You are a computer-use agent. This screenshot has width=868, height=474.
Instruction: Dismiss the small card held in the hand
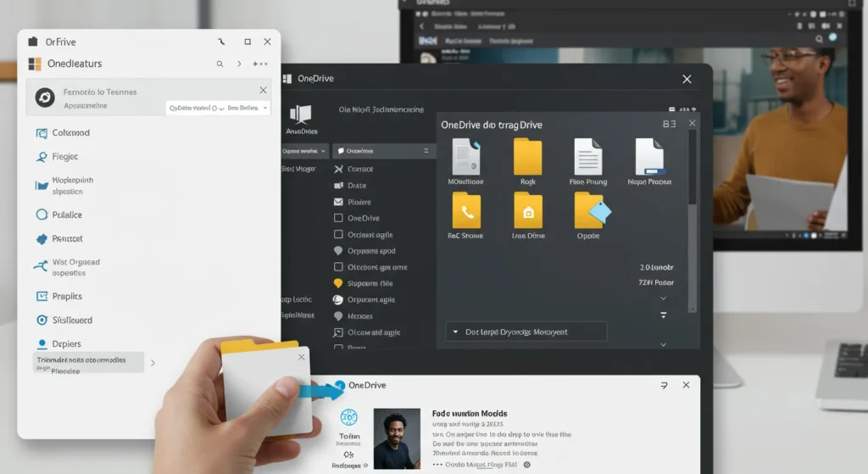302,357
